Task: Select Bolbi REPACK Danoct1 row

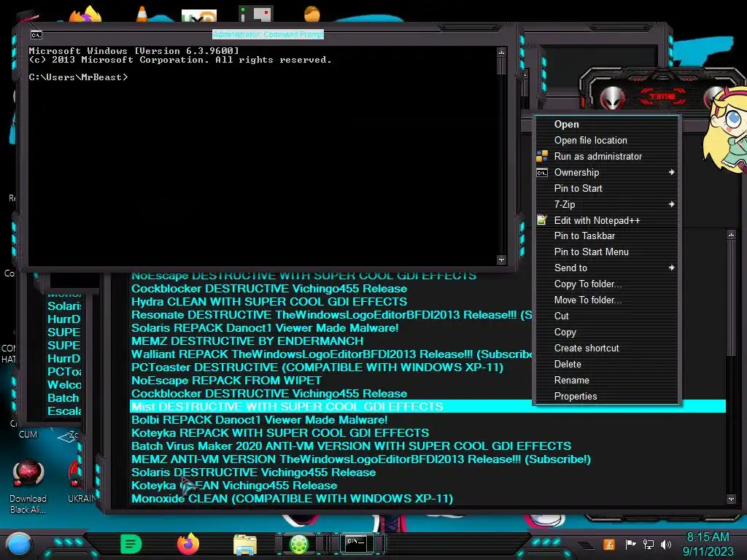Action: [x=259, y=420]
